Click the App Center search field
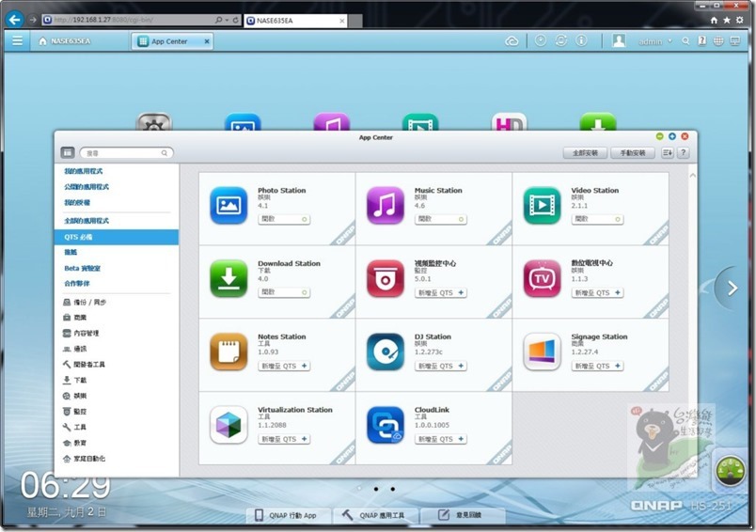Screen dimensions: 756x532 coord(126,153)
